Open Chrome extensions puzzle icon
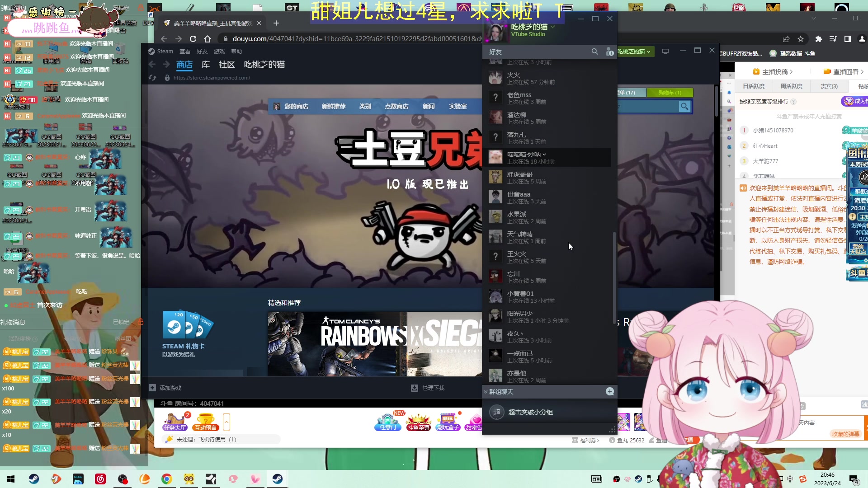Image resolution: width=868 pixels, height=488 pixels. tap(818, 39)
